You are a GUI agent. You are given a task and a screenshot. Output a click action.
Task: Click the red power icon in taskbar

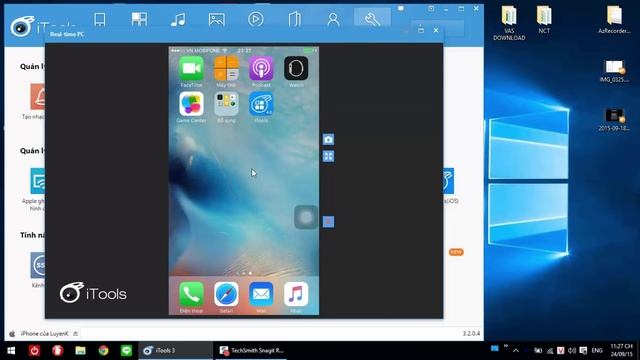coord(34,351)
